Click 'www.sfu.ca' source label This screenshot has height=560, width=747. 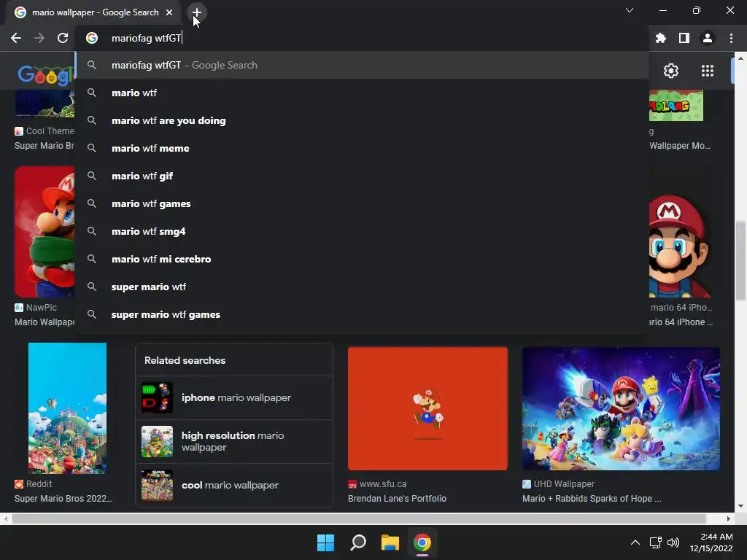tap(383, 484)
